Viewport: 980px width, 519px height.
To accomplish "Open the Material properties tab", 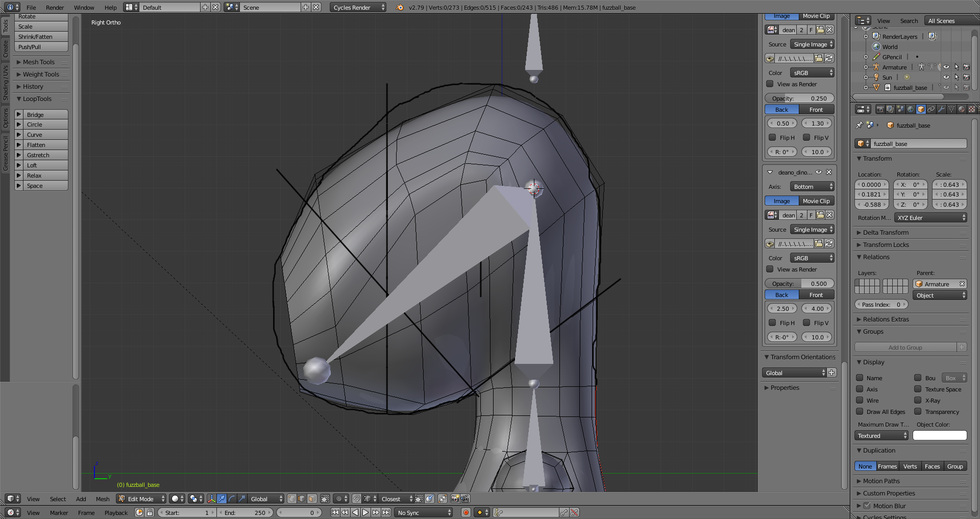I will click(962, 109).
